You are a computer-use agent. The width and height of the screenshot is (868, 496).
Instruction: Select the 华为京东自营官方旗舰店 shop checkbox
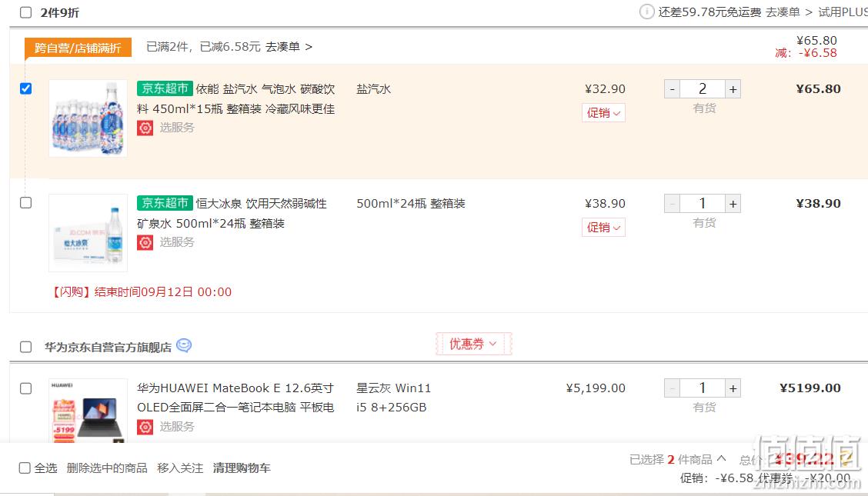(x=25, y=347)
